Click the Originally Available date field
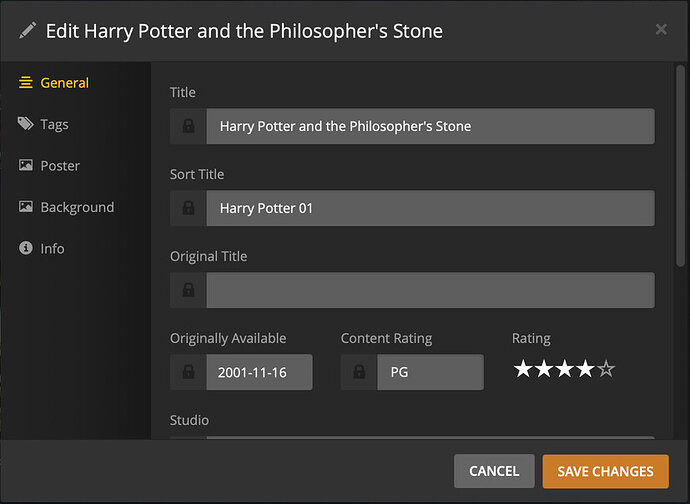 (259, 373)
